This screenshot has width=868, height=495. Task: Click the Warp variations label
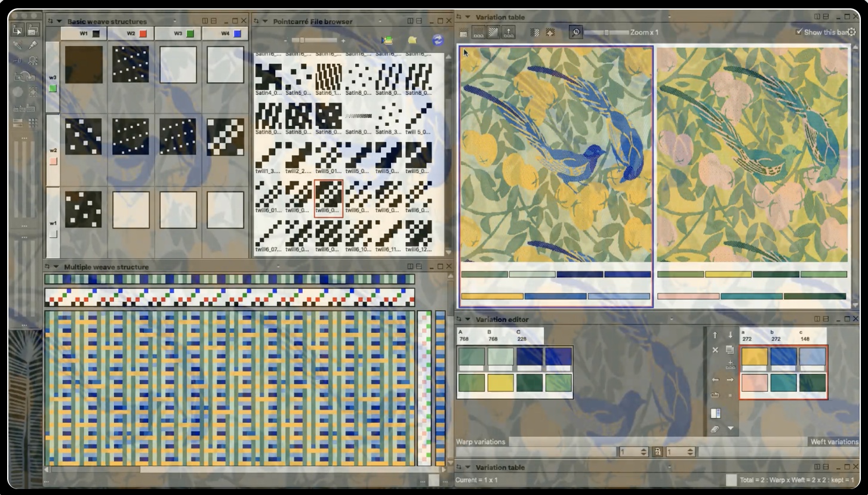click(481, 442)
